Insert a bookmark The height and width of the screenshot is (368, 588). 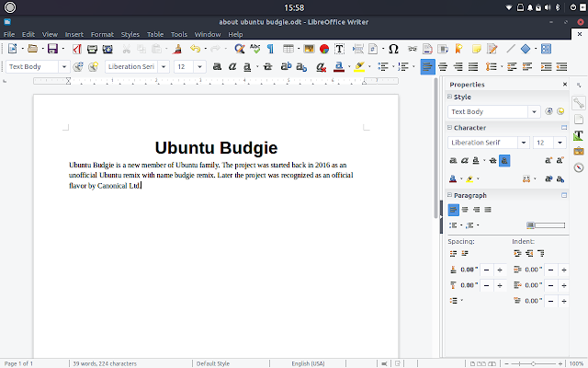[x=458, y=49]
